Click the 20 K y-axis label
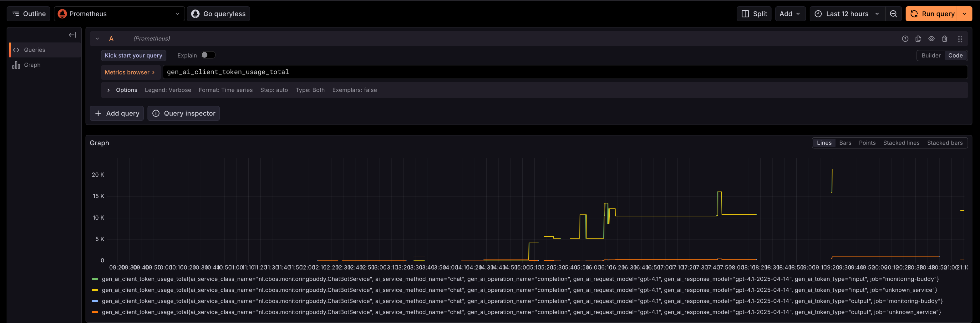980x323 pixels. (x=98, y=175)
